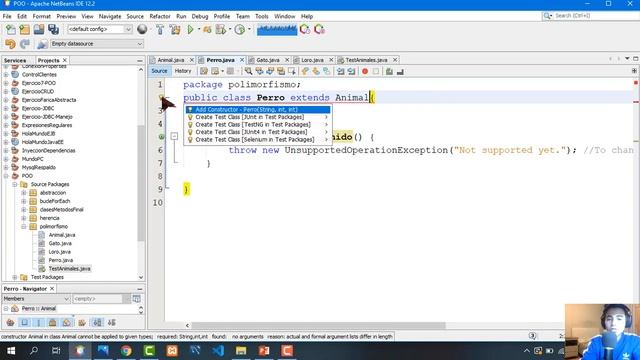This screenshot has height=360, width=640.
Task: Toggle fifth filter button in Navigator bottom bar
Action: [67, 322]
